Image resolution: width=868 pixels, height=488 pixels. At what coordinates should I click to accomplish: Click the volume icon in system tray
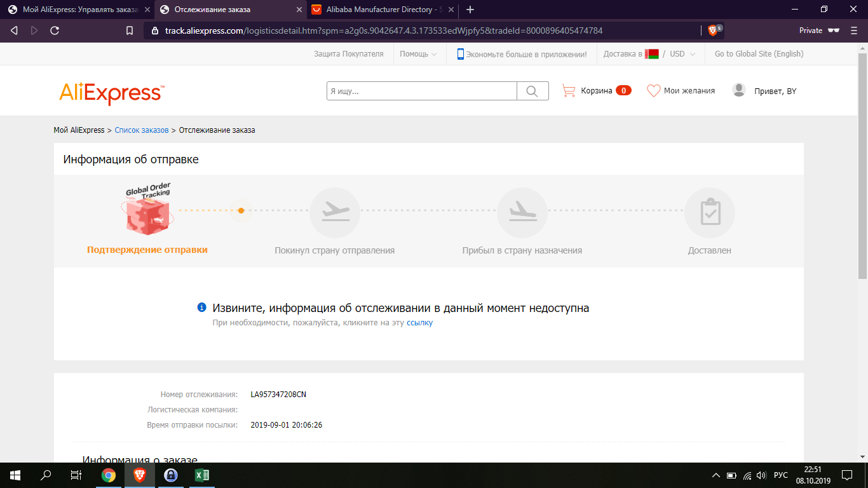[761, 475]
